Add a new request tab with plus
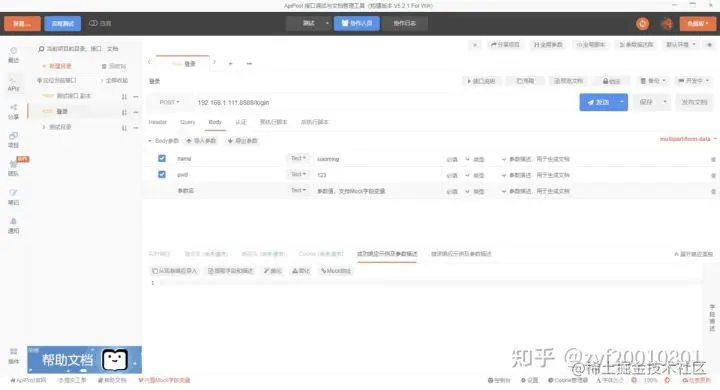This screenshot has width=720, height=390. (x=231, y=63)
